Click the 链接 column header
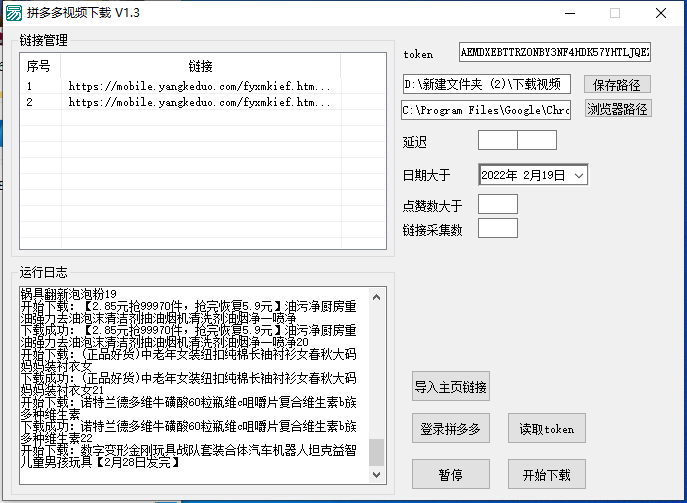Viewport: 687px width, 503px height. coord(201,66)
